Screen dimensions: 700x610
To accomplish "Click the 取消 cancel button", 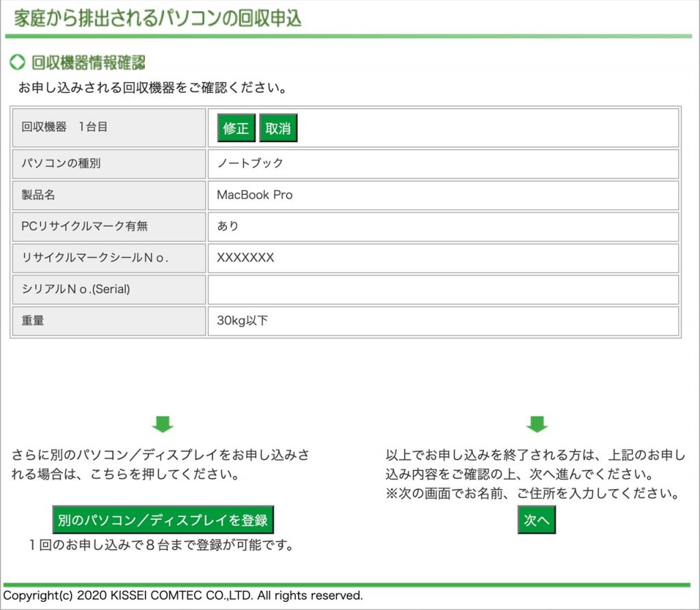I will (278, 128).
